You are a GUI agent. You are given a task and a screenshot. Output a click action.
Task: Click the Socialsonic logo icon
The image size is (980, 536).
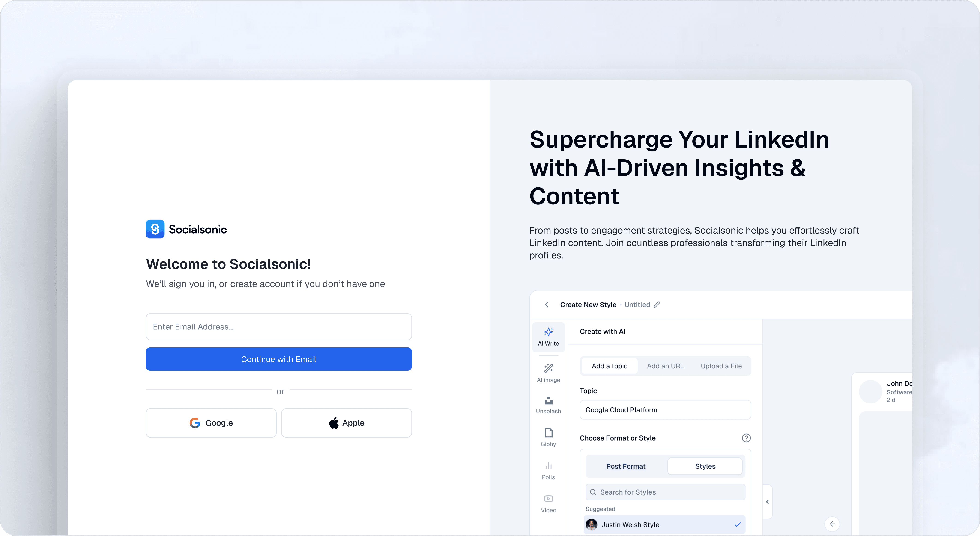(x=155, y=229)
